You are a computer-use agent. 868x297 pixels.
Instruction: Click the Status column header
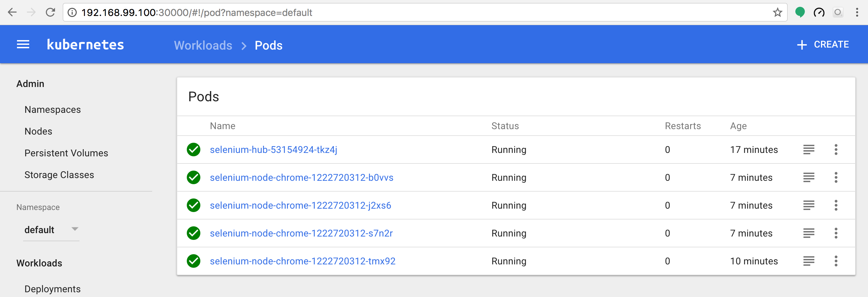(505, 126)
